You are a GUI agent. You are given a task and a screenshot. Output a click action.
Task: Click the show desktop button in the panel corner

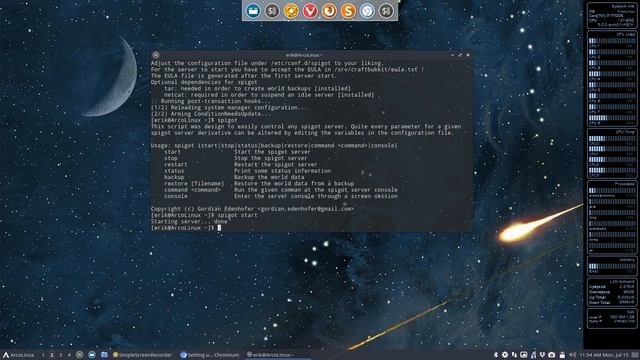pyautogui.click(x=635, y=355)
